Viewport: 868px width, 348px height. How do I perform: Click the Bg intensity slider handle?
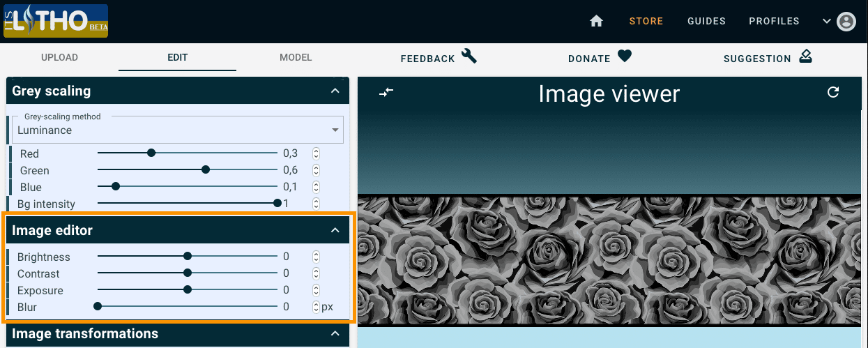277,204
